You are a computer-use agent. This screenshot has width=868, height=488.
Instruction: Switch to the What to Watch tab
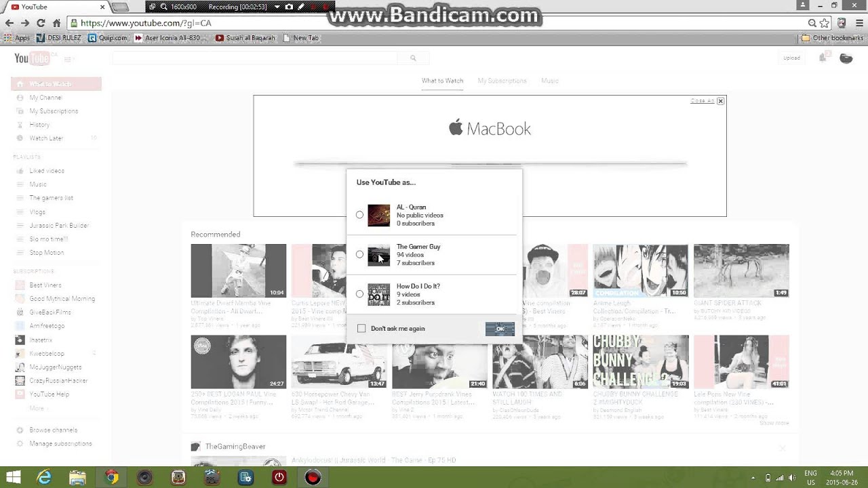click(442, 81)
